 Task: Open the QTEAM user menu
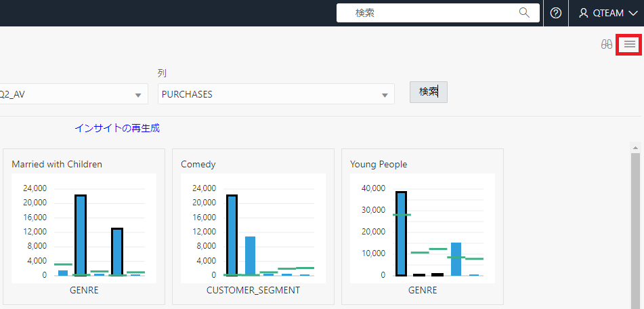pos(608,13)
